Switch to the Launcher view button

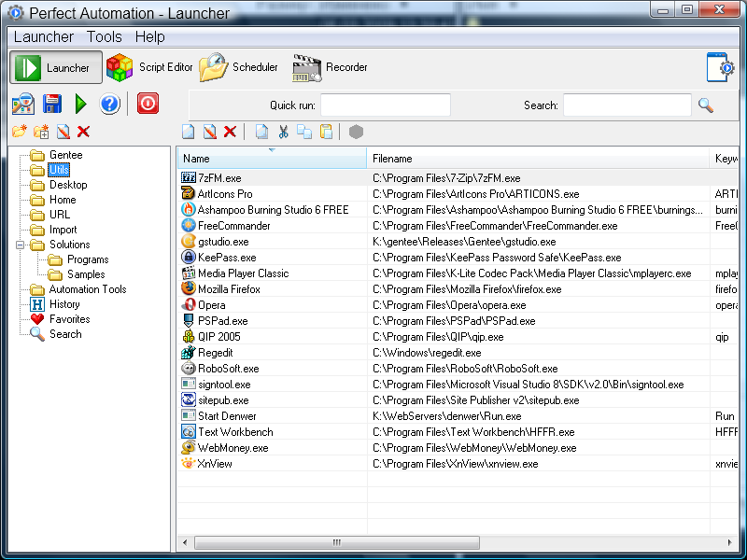pos(56,67)
